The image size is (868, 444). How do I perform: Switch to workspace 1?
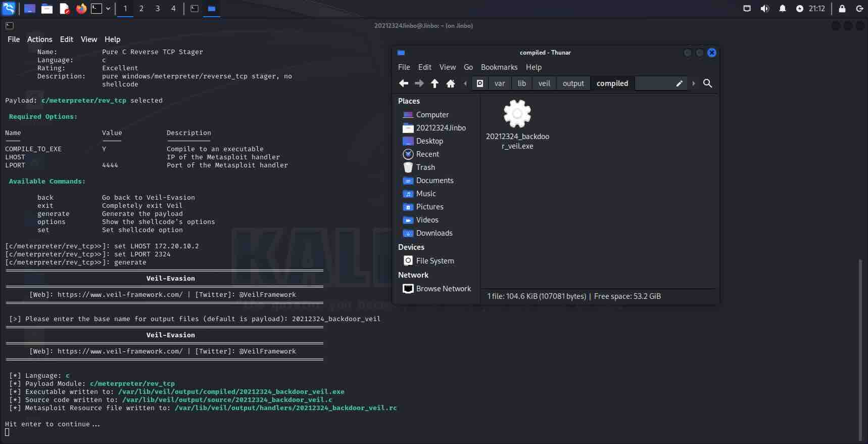point(125,9)
